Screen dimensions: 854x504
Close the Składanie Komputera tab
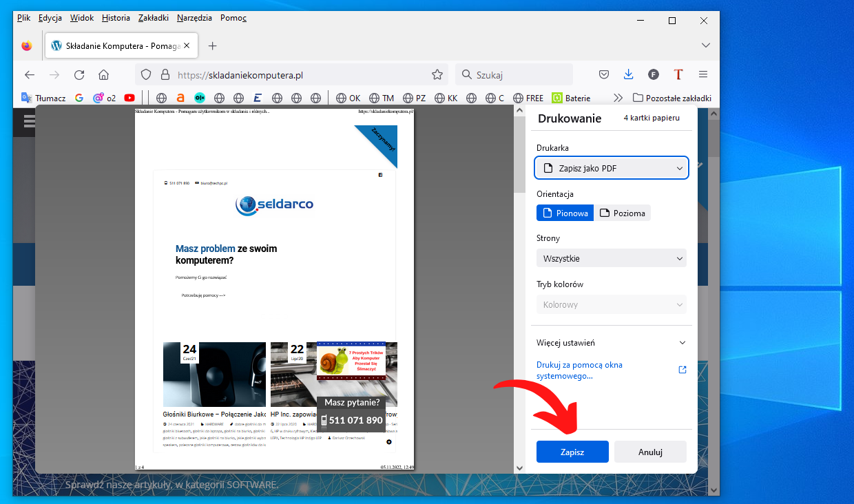(187, 46)
